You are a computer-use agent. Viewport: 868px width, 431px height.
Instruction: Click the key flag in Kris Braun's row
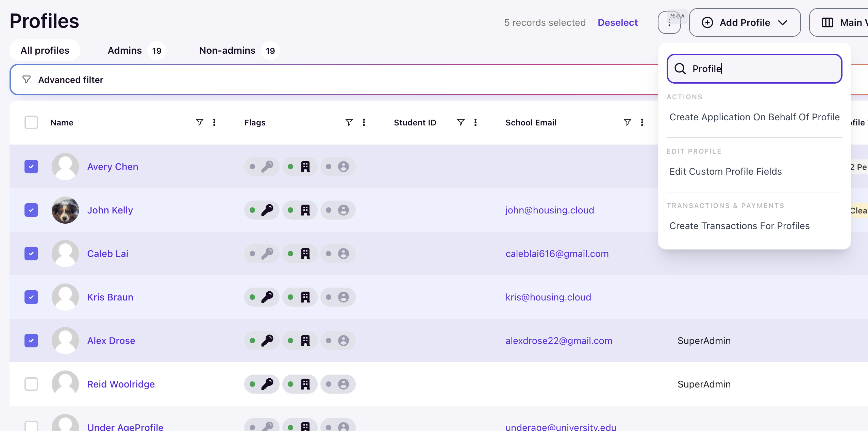(262, 297)
